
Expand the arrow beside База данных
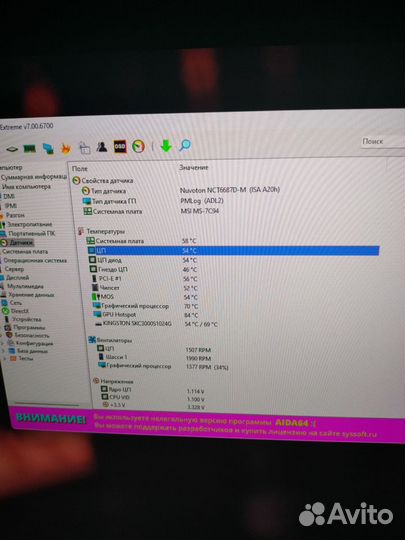4,351
